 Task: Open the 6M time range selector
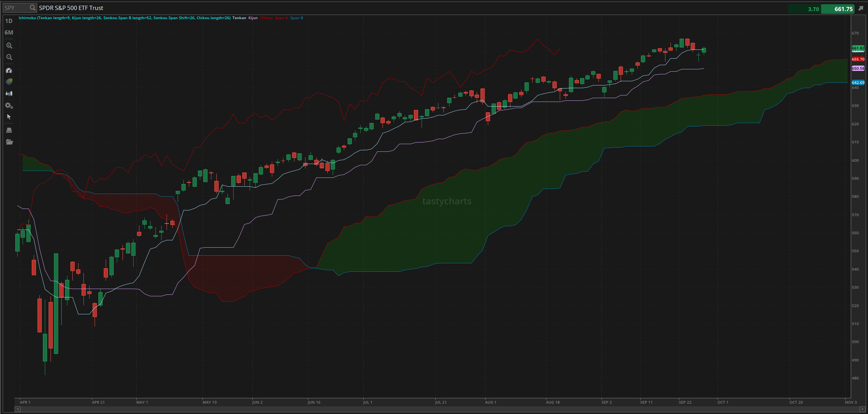coord(9,33)
